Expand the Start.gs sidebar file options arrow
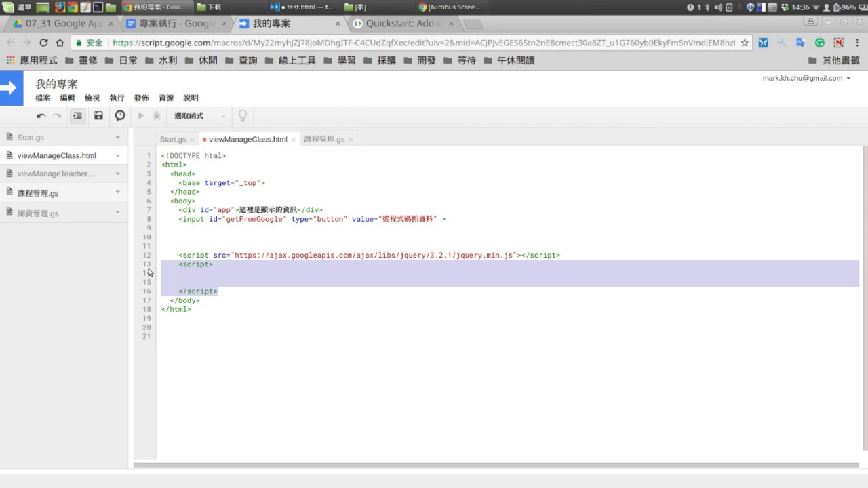The image size is (868, 488). pos(117,138)
